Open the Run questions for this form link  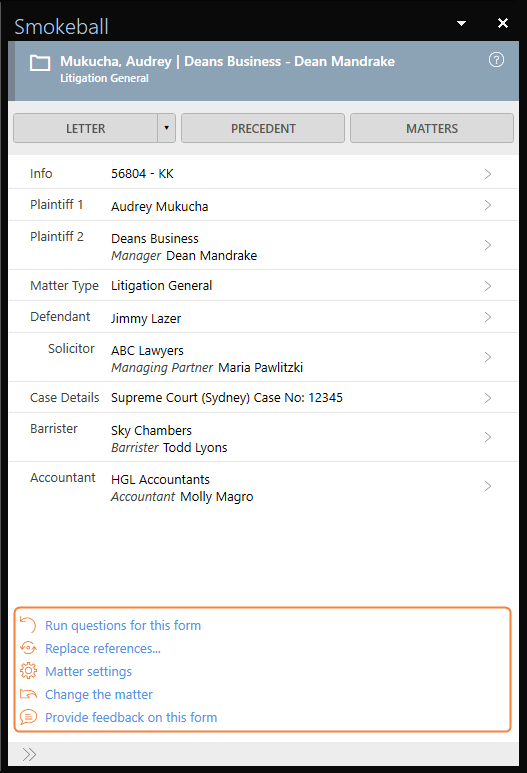pos(123,625)
